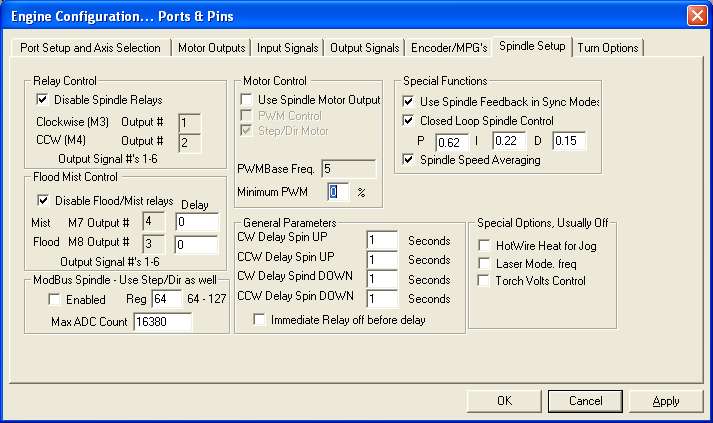Open the Input Signals tab
Viewport: 713px width, 423px height.
pos(287,48)
